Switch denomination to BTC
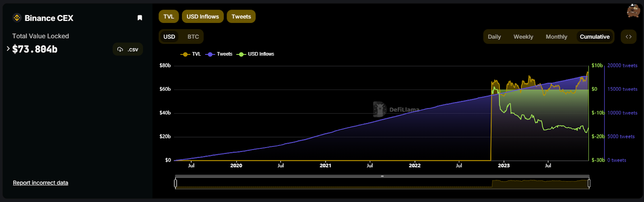This screenshot has height=202, width=644. point(193,37)
